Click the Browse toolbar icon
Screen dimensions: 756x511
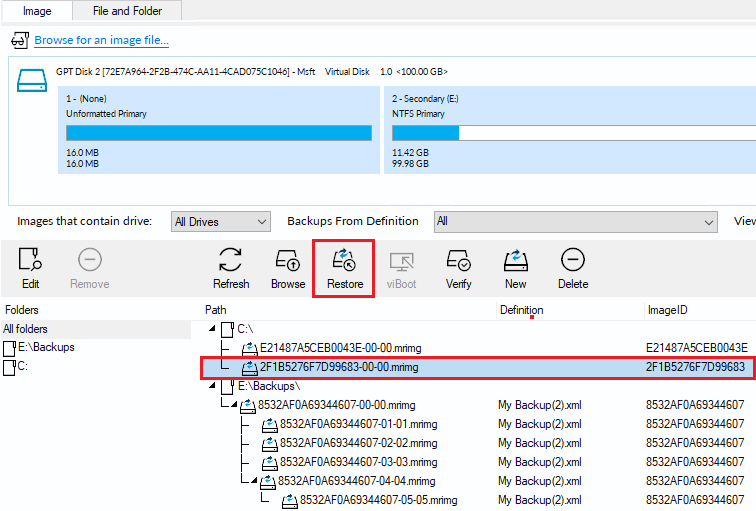288,261
